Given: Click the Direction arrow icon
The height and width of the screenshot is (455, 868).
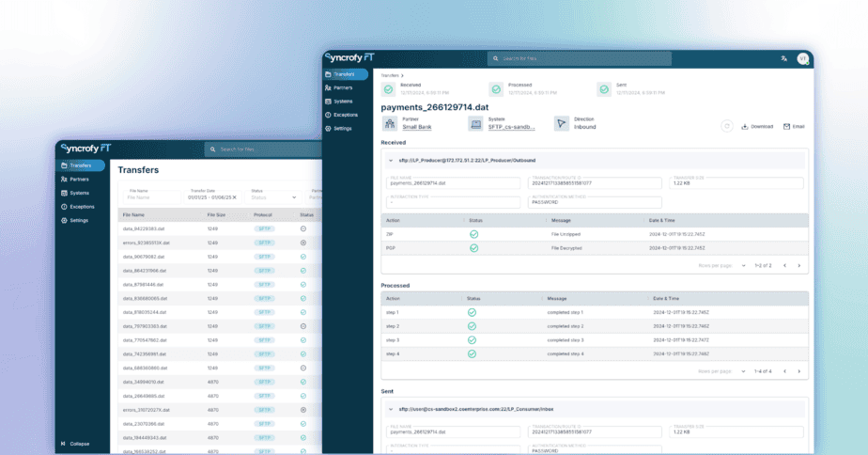Looking at the screenshot, I should pyautogui.click(x=561, y=123).
